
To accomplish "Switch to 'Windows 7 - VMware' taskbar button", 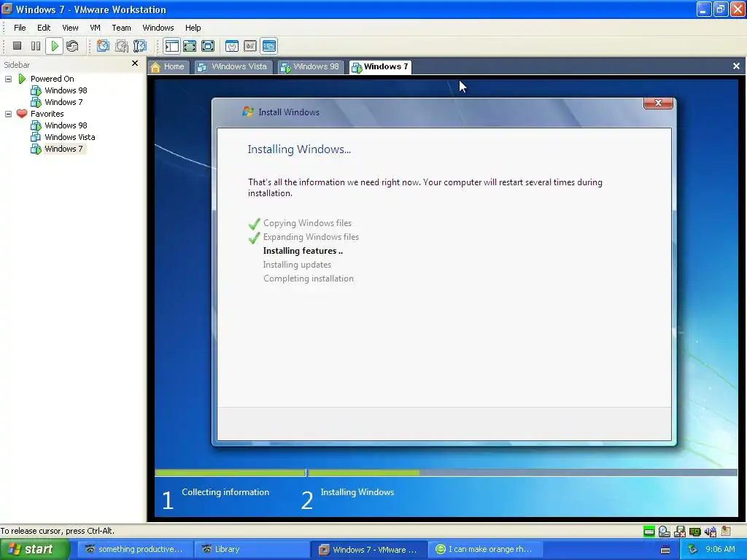I will (368, 550).
